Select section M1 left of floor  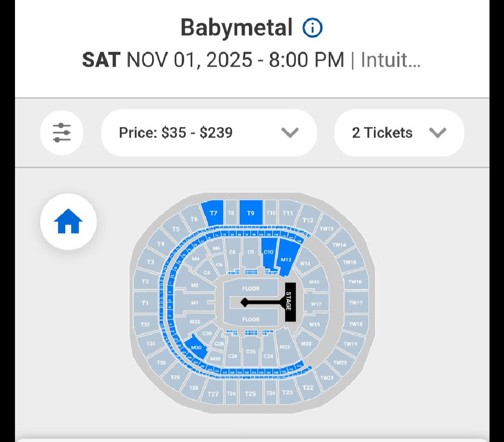point(195,303)
